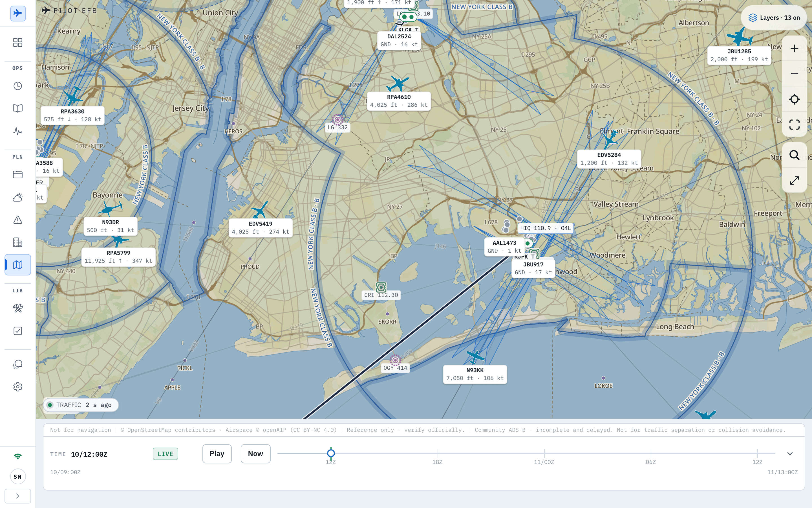
Task: Open the clock icon under OPS
Action: tap(18, 86)
